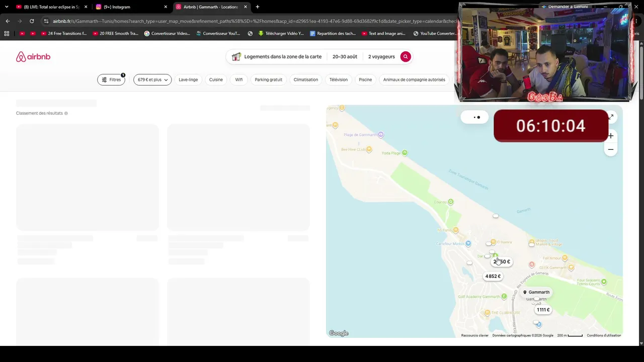The height and width of the screenshot is (362, 644).
Task: Zoom out on the map
Action: (610, 149)
